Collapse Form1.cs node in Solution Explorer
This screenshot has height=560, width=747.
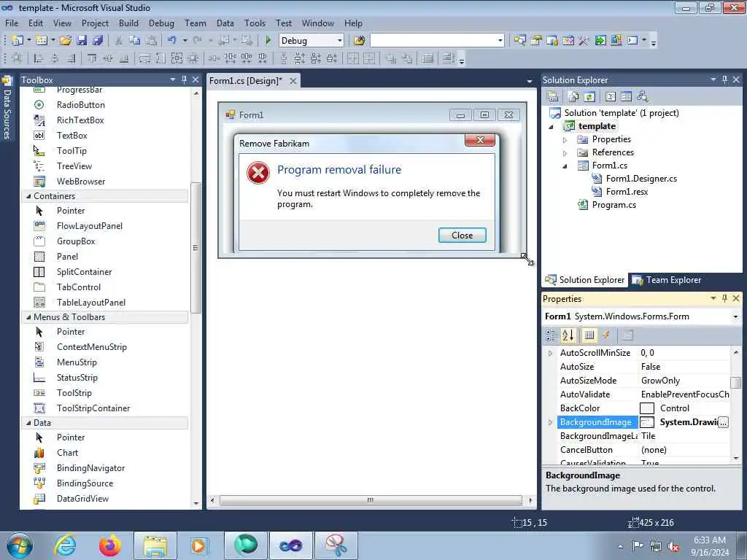pos(565,166)
